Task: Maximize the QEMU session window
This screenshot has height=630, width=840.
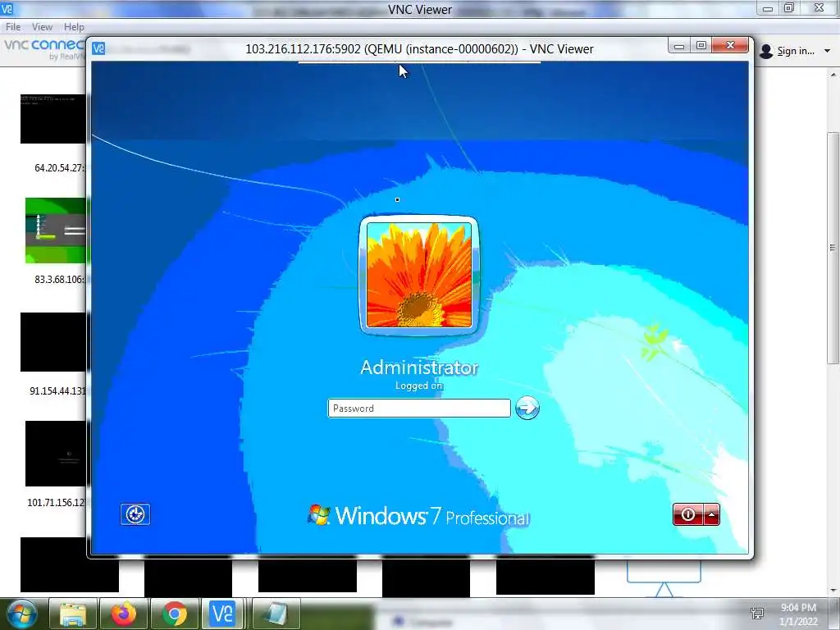Action: tap(701, 46)
